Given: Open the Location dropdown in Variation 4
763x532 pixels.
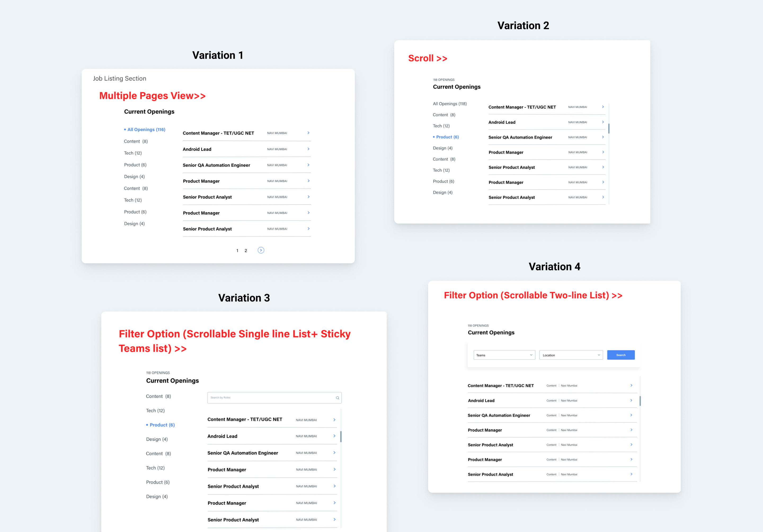Looking at the screenshot, I should pyautogui.click(x=571, y=355).
